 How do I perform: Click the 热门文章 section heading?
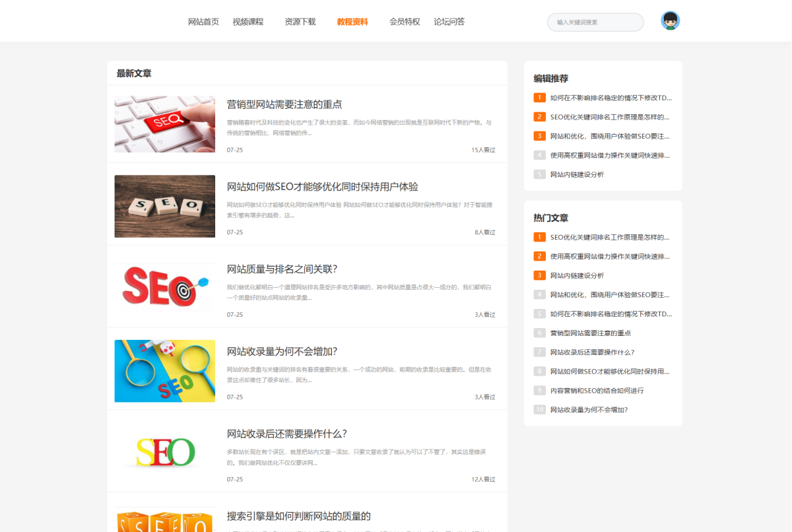pos(551,218)
